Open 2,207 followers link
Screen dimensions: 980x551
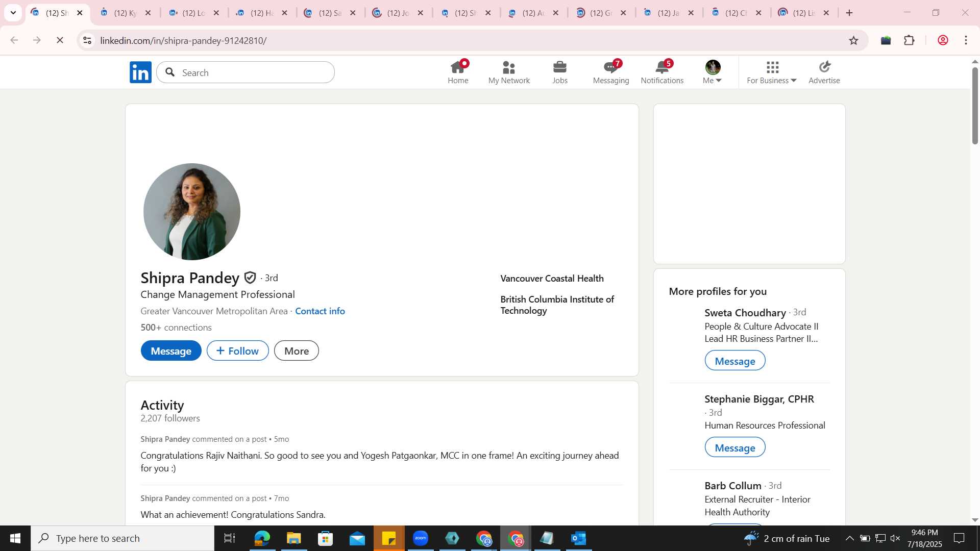click(170, 418)
